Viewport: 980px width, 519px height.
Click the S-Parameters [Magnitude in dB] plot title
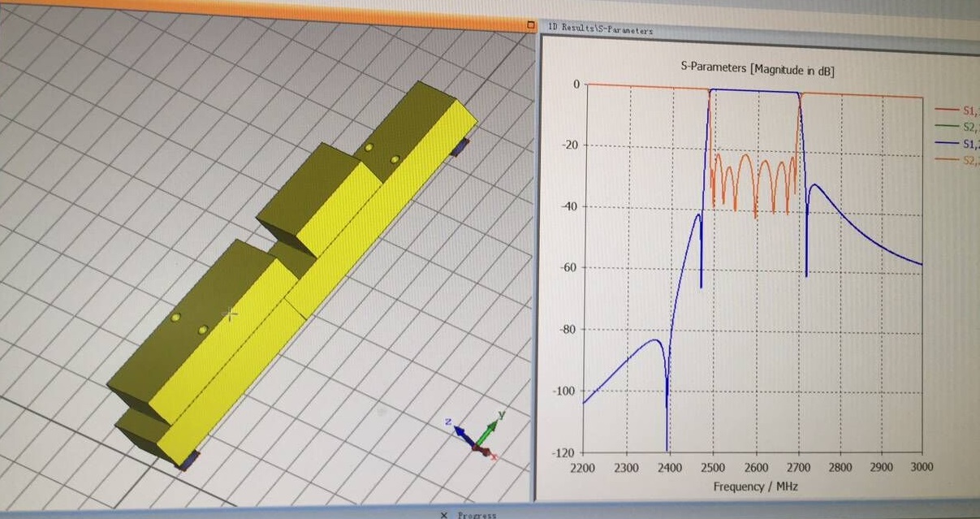(757, 69)
